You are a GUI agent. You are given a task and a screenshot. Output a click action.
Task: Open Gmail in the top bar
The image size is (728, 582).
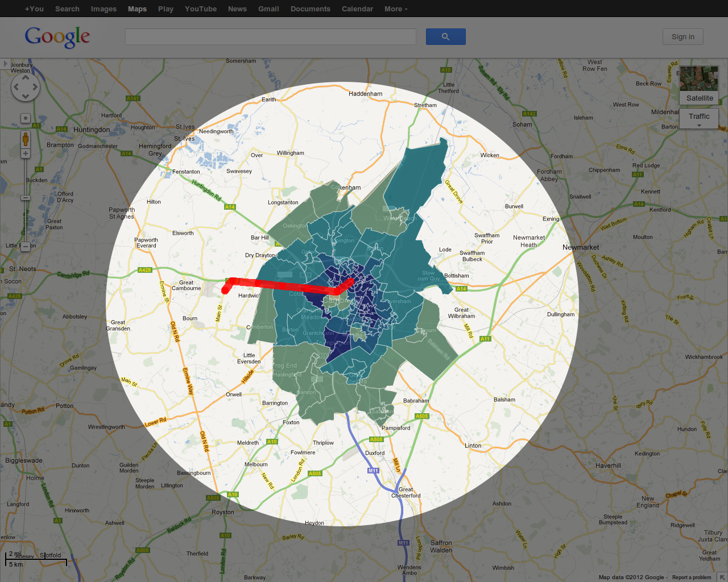click(268, 9)
